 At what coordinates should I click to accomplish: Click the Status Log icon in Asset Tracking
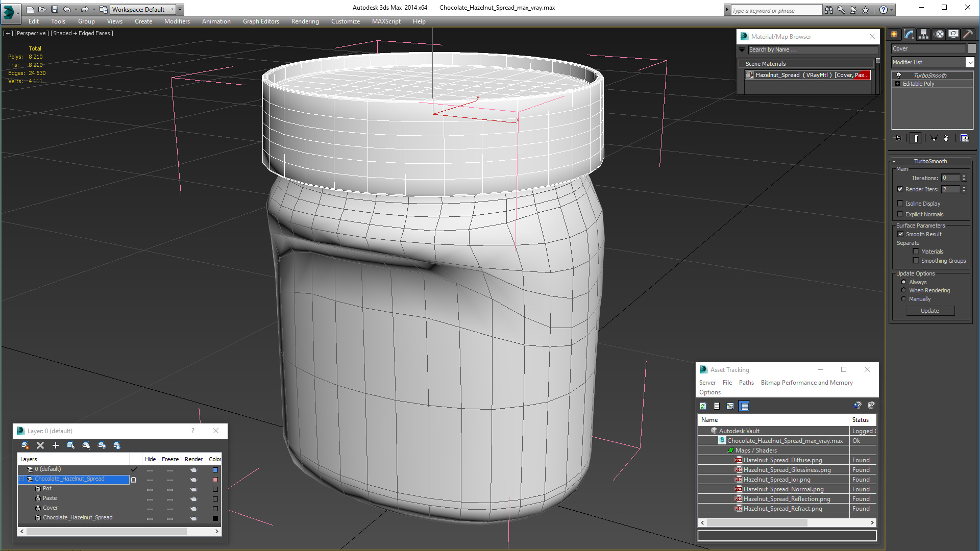(x=717, y=406)
